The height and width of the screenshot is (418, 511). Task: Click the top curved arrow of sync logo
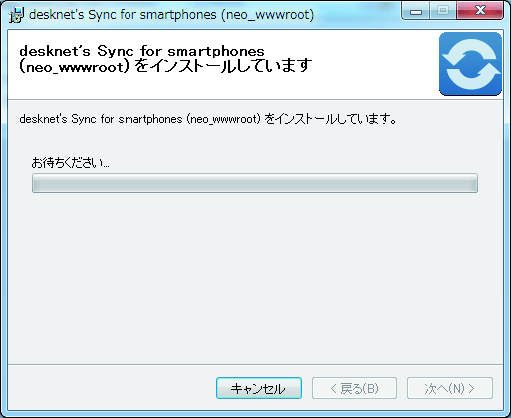469,51
